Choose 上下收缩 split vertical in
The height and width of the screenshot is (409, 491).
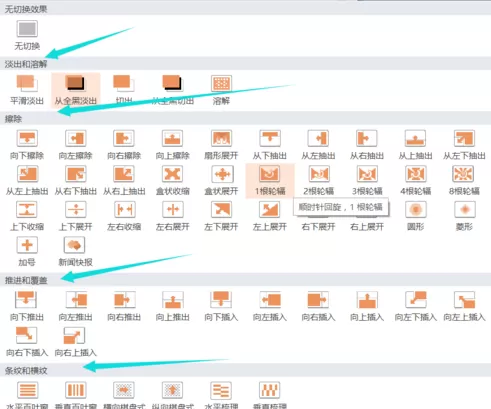pyautogui.click(x=27, y=216)
